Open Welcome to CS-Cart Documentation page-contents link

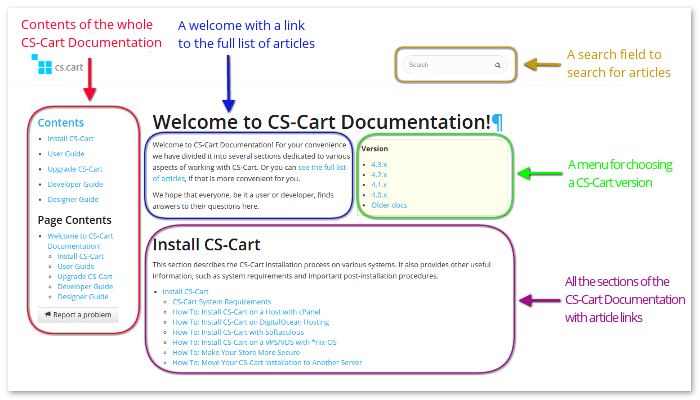click(x=80, y=241)
